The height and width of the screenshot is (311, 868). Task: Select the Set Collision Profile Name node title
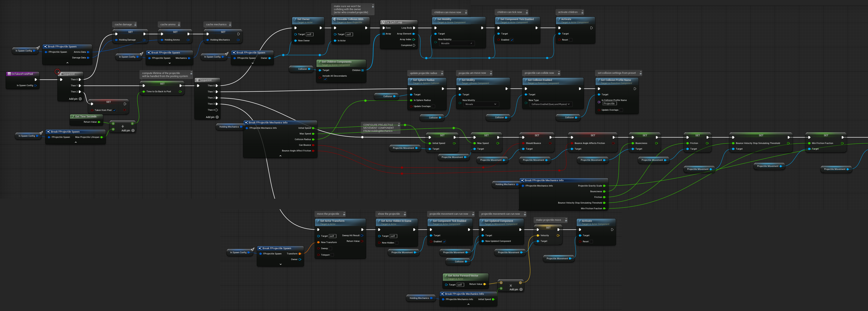pos(616,80)
